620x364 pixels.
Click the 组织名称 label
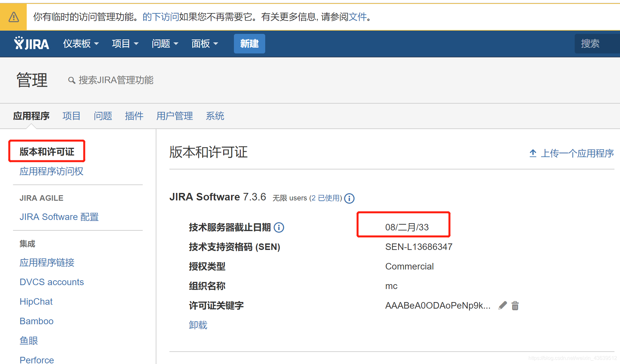(x=207, y=286)
